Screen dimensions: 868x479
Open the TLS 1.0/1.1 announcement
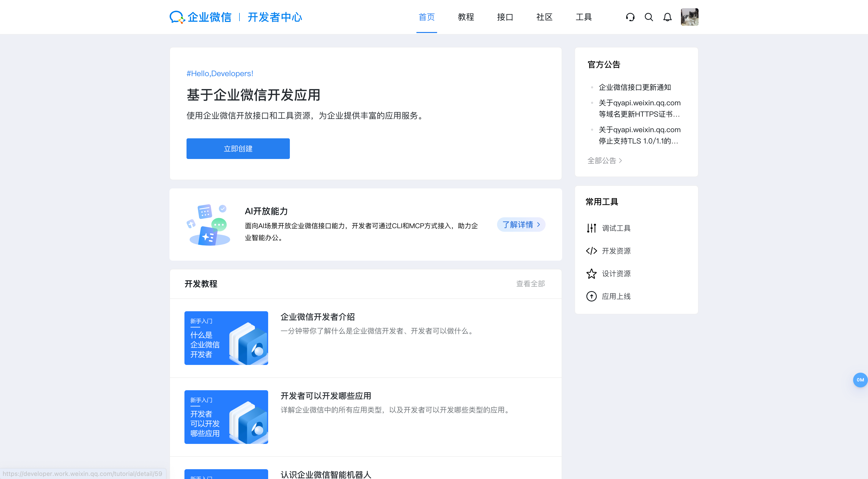pos(639,135)
